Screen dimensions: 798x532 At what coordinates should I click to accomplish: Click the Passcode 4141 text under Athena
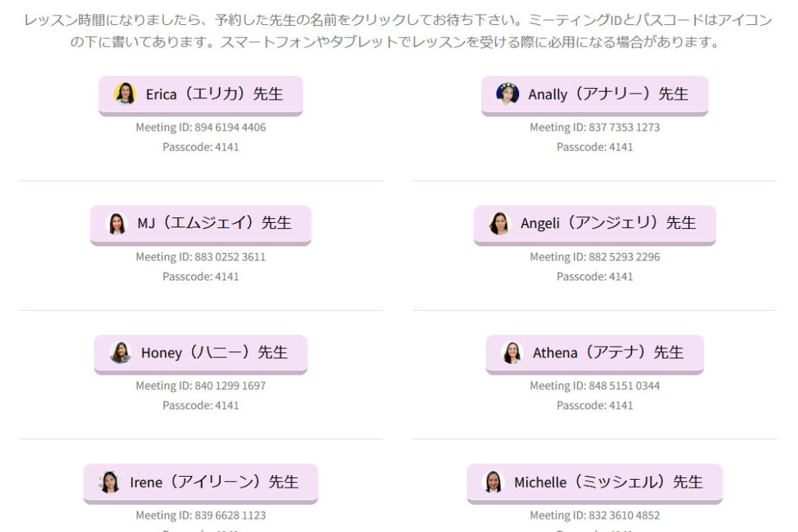pos(595,406)
